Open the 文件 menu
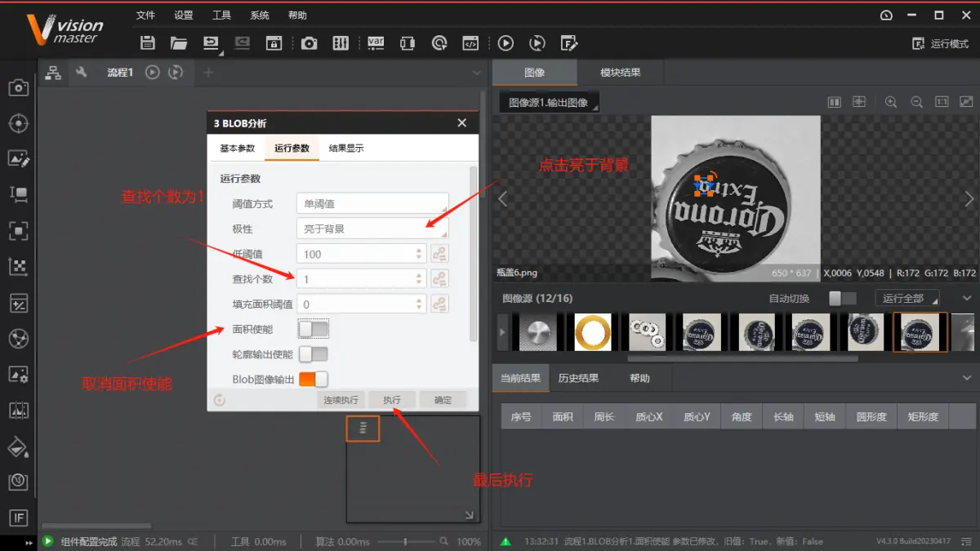 [x=145, y=16]
